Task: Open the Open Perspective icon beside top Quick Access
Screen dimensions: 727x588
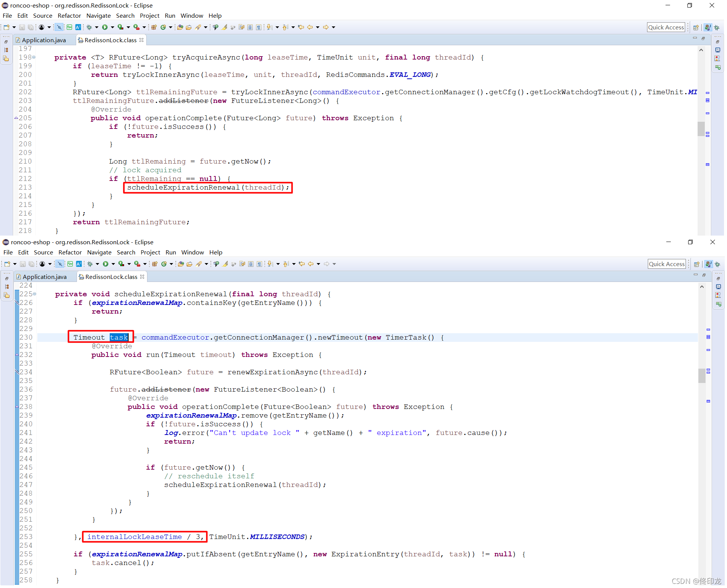Action: pyautogui.click(x=696, y=28)
